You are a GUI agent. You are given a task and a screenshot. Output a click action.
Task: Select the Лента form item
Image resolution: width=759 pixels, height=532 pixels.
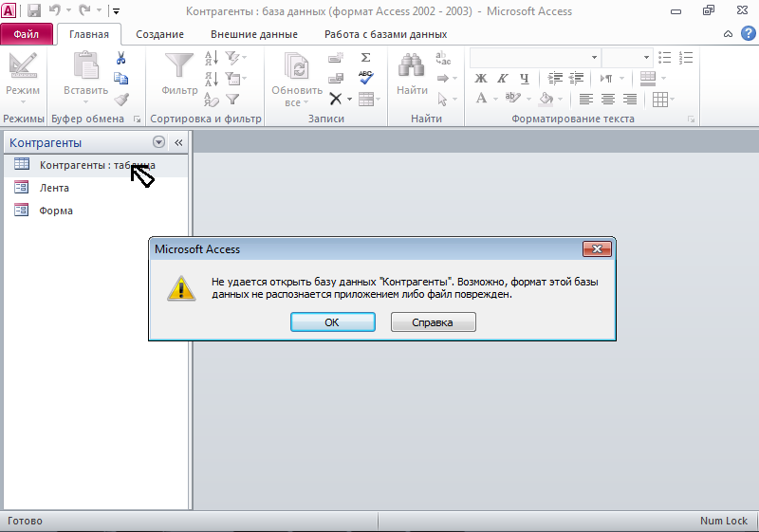96,188
